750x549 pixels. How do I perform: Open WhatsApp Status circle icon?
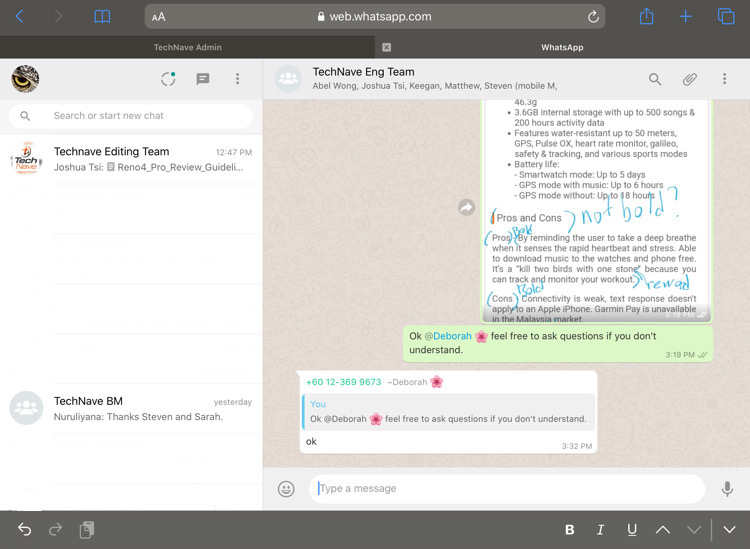coord(168,79)
